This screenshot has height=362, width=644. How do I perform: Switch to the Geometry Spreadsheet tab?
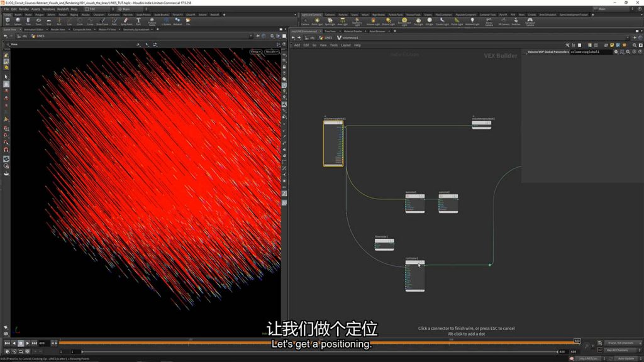tap(136, 30)
